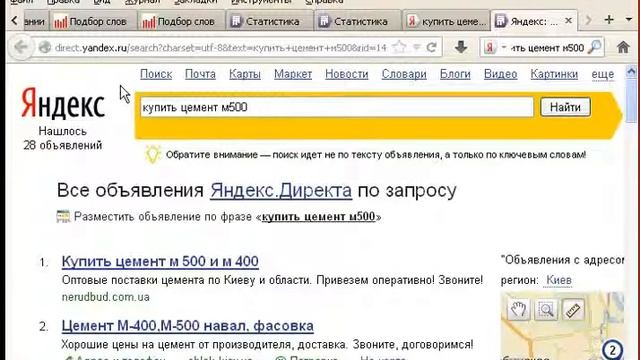Screen dimensions: 640x360
Task: Select the map hand pan tool
Action: pos(518,309)
